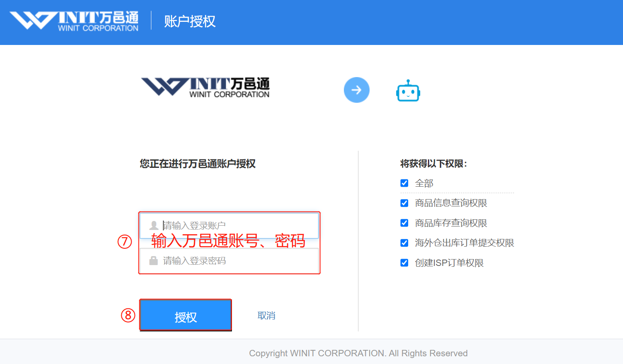The width and height of the screenshot is (623, 364).
Task: Click the circled number 8 marker
Action: pos(128,315)
